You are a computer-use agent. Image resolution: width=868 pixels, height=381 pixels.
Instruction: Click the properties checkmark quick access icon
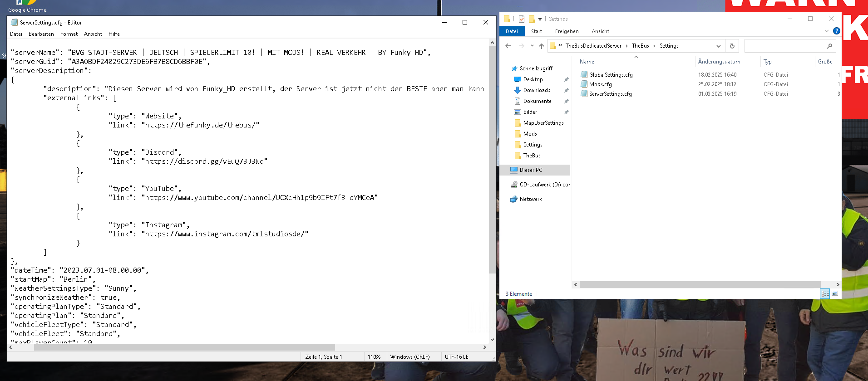tap(522, 19)
